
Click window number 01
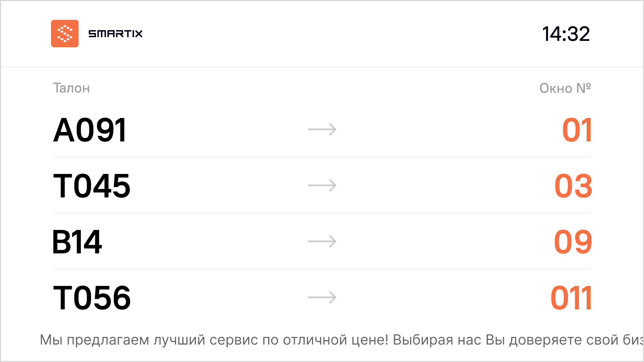click(x=577, y=130)
